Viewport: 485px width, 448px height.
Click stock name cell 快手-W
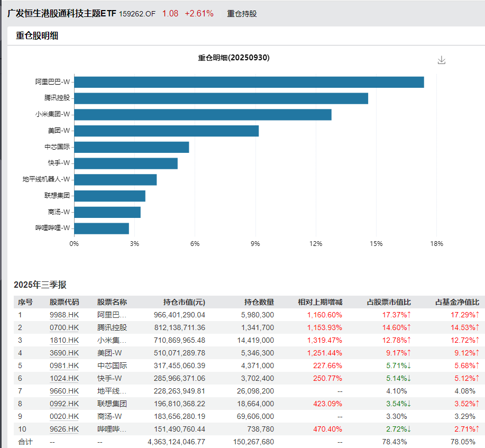(x=109, y=378)
